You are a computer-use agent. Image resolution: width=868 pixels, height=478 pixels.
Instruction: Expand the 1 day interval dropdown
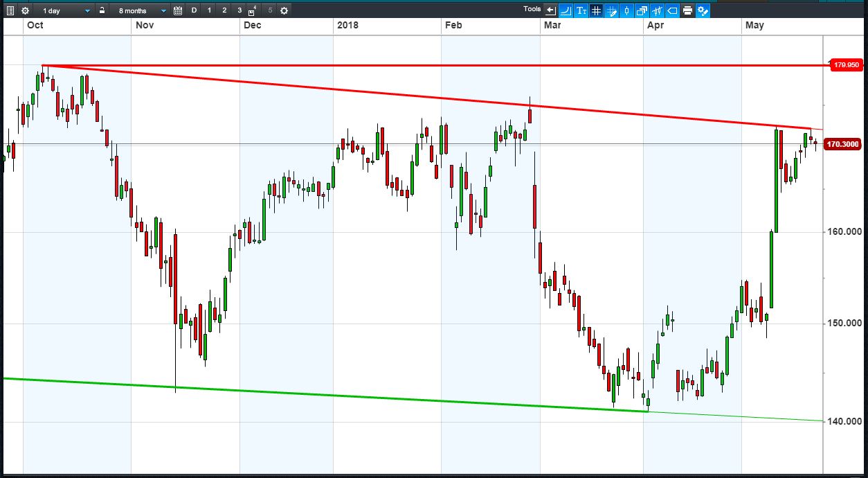66,10
